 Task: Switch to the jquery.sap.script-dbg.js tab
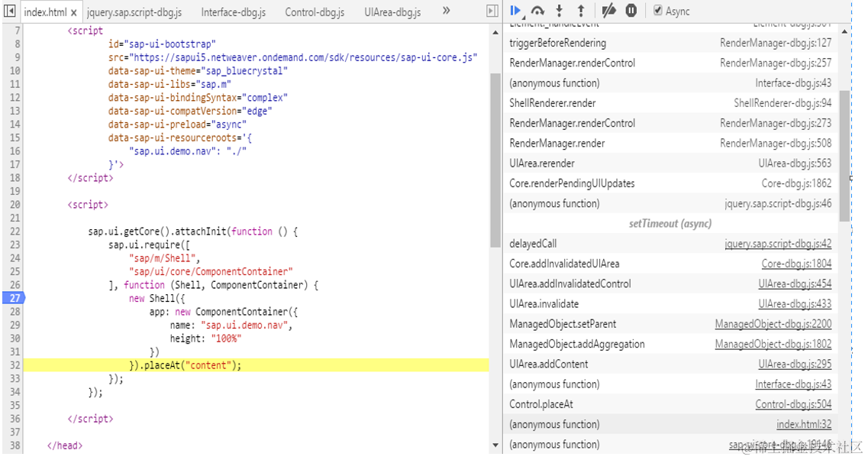134,12
